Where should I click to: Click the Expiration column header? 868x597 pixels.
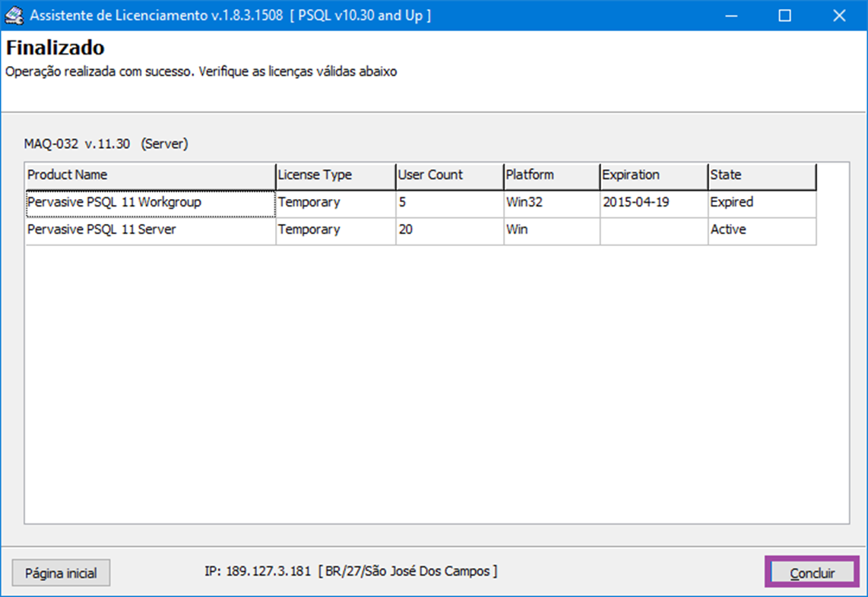(x=654, y=176)
